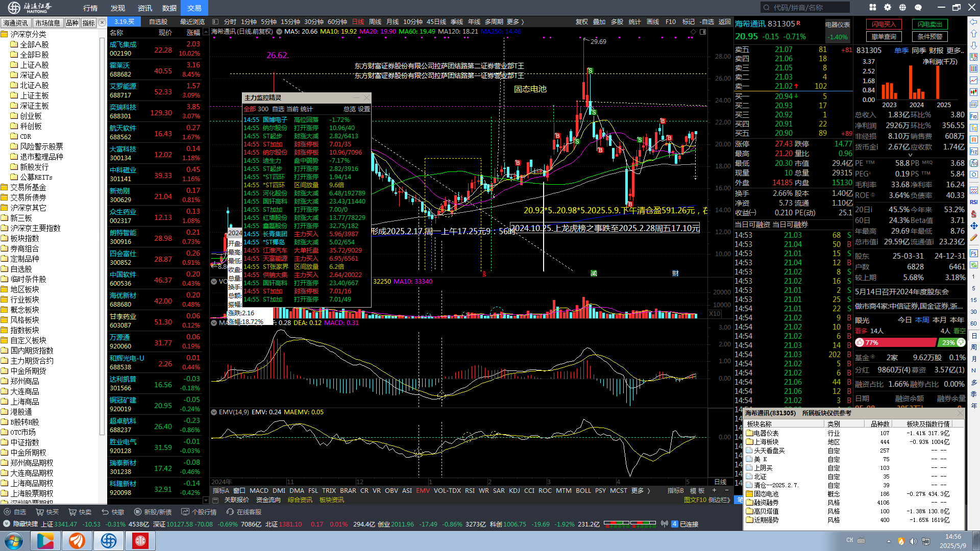Toggle the dropdown circle beside 海希通讯 chart title

pyautogui.click(x=279, y=32)
